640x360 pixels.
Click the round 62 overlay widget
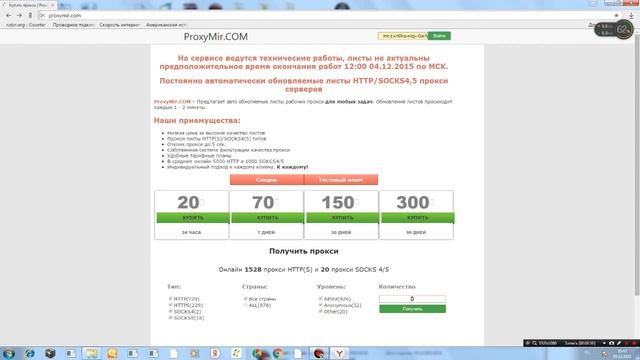click(623, 29)
